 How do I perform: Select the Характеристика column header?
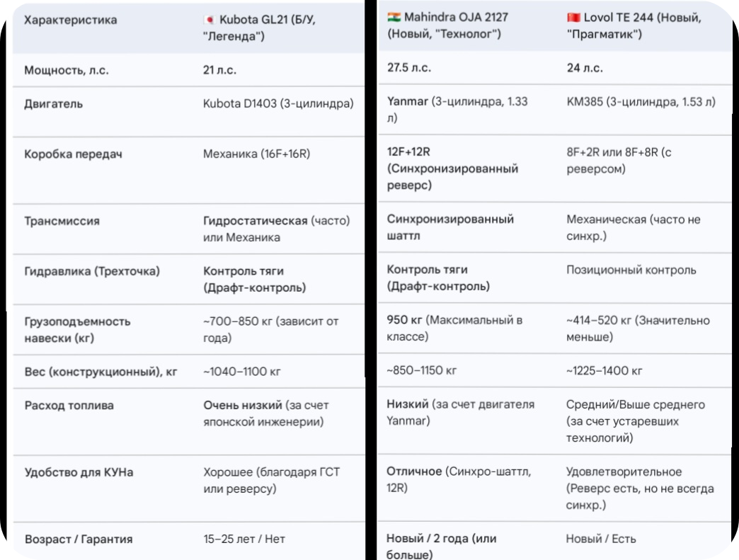[x=71, y=20]
